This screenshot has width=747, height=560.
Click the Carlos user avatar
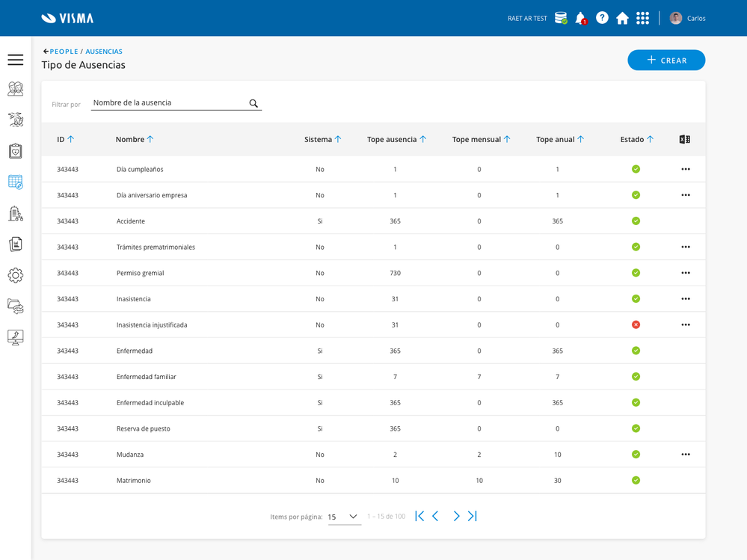675,18
